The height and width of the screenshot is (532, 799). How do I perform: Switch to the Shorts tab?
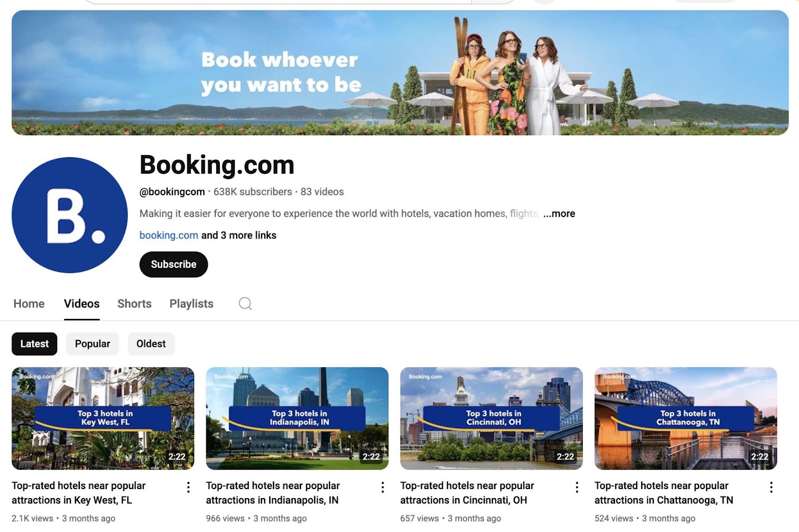[134, 303]
